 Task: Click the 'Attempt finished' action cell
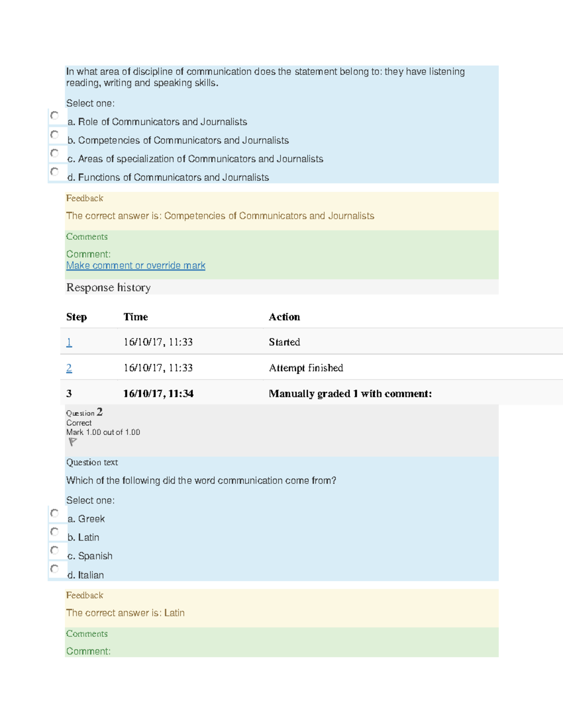(x=306, y=368)
